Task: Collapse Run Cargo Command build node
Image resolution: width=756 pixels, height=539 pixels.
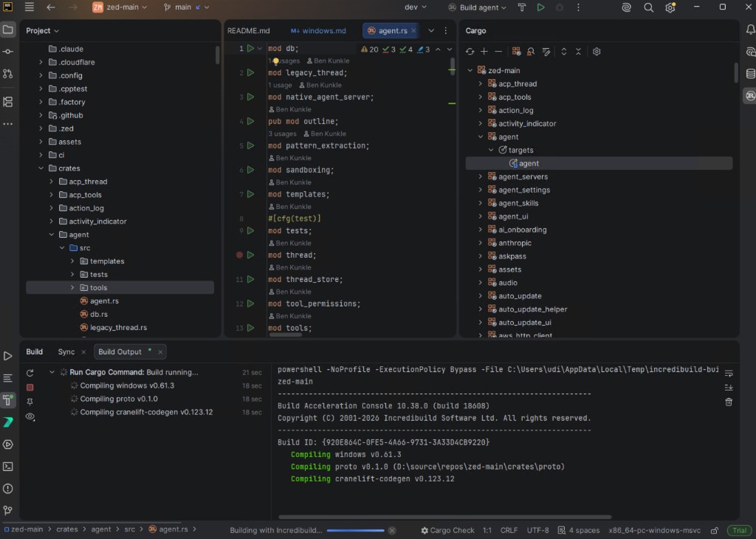Action: click(x=52, y=372)
